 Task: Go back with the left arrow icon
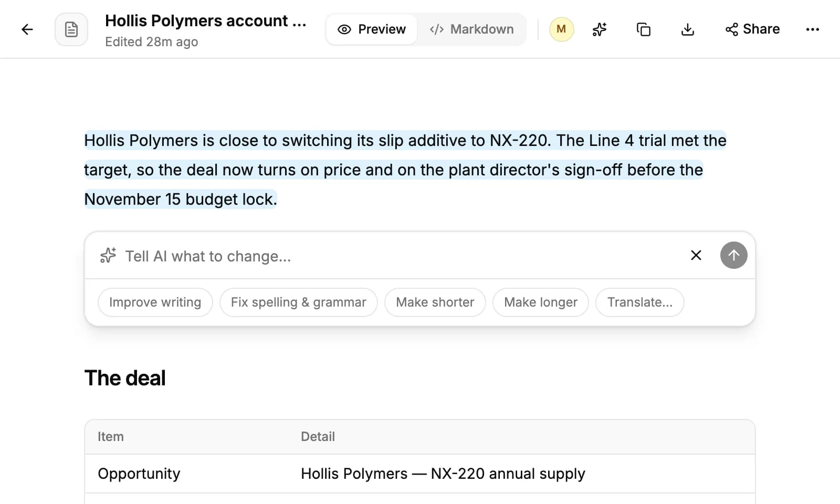click(x=27, y=29)
